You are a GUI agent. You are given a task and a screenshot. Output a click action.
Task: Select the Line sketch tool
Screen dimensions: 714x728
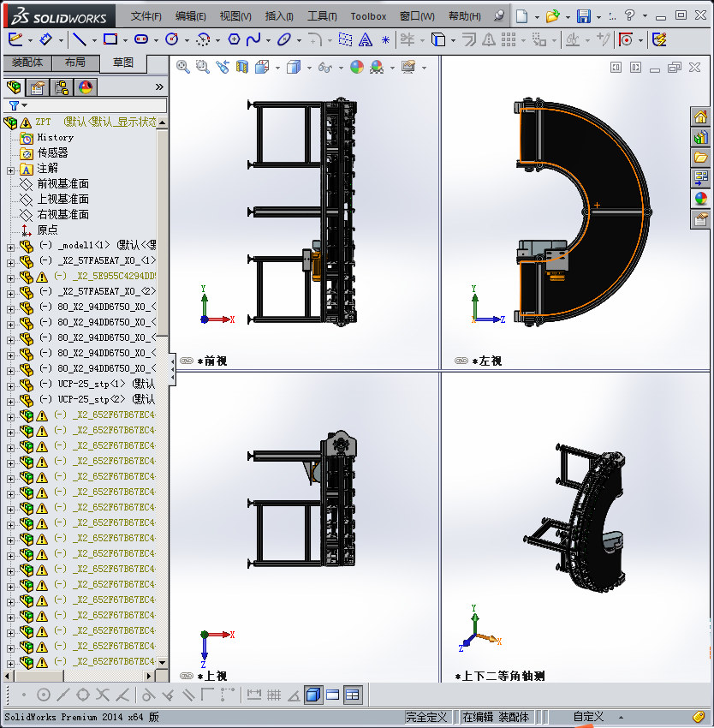[80, 39]
